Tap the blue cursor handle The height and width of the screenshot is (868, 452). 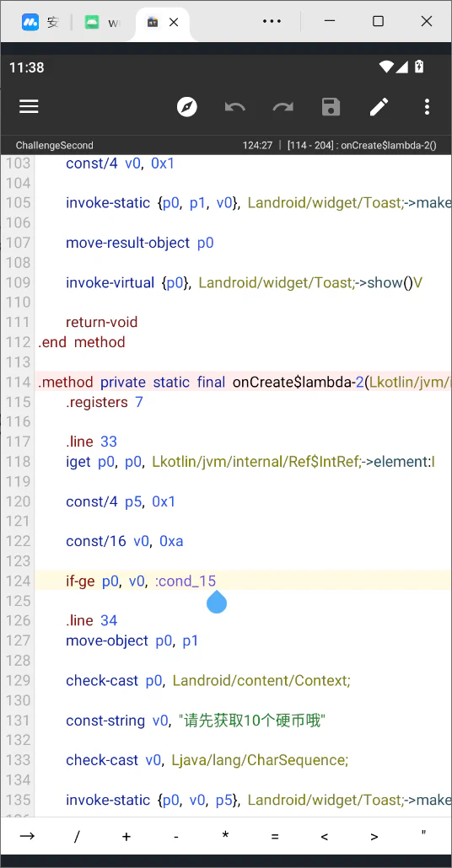(x=217, y=602)
